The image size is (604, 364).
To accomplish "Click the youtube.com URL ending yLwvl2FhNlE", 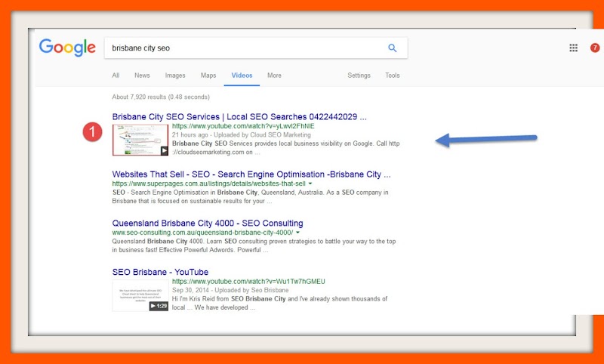I will click(243, 126).
